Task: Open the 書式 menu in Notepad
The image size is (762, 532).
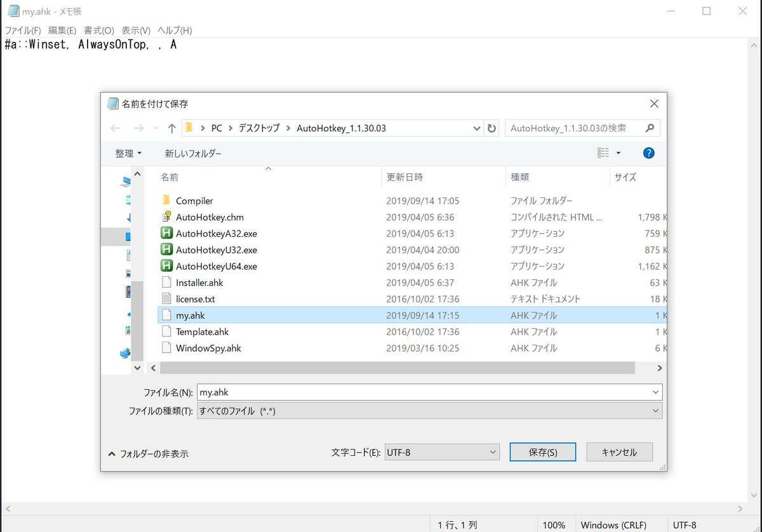Action: click(x=99, y=30)
